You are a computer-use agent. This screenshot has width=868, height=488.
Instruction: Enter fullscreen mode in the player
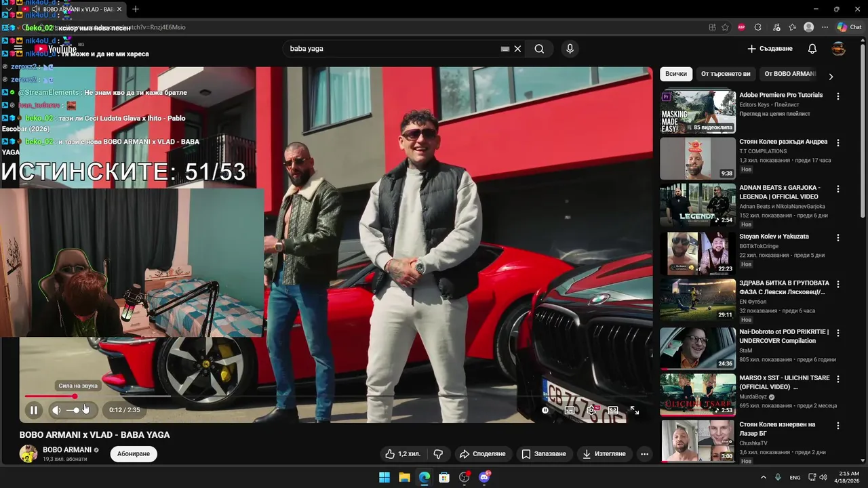coord(635,410)
